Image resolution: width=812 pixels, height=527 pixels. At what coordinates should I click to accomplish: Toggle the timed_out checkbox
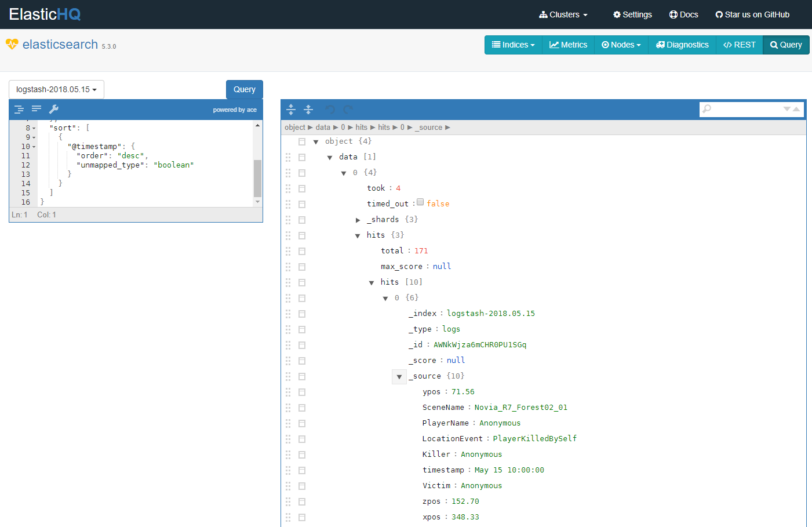(420, 202)
